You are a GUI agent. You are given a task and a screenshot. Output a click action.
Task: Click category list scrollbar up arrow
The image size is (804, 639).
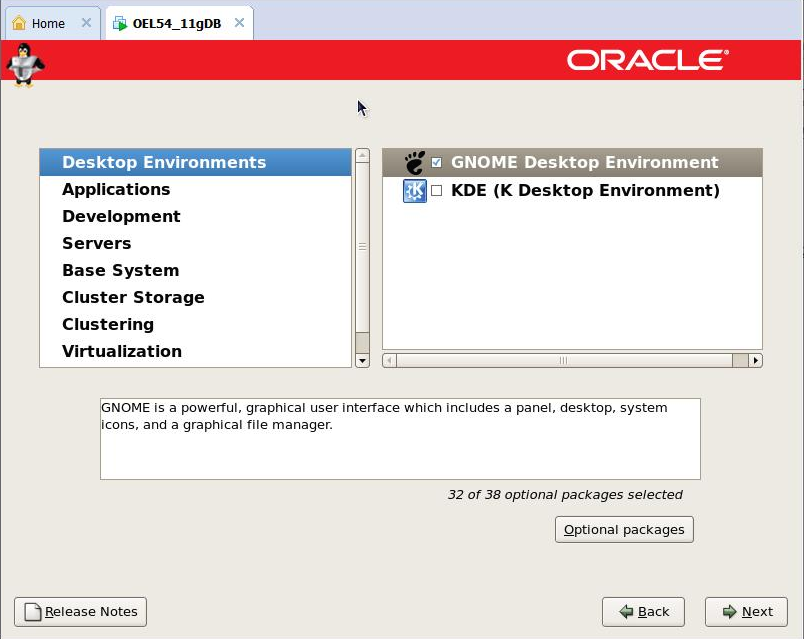[x=363, y=155]
